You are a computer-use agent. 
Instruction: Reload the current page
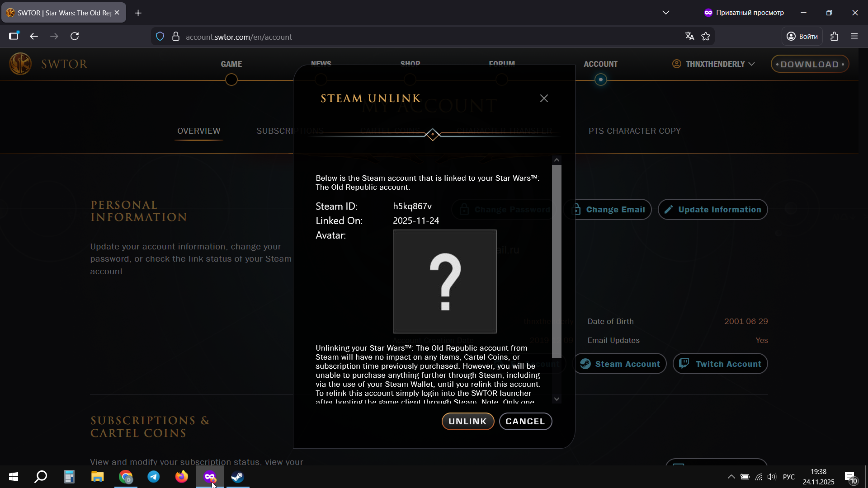coord(75,37)
